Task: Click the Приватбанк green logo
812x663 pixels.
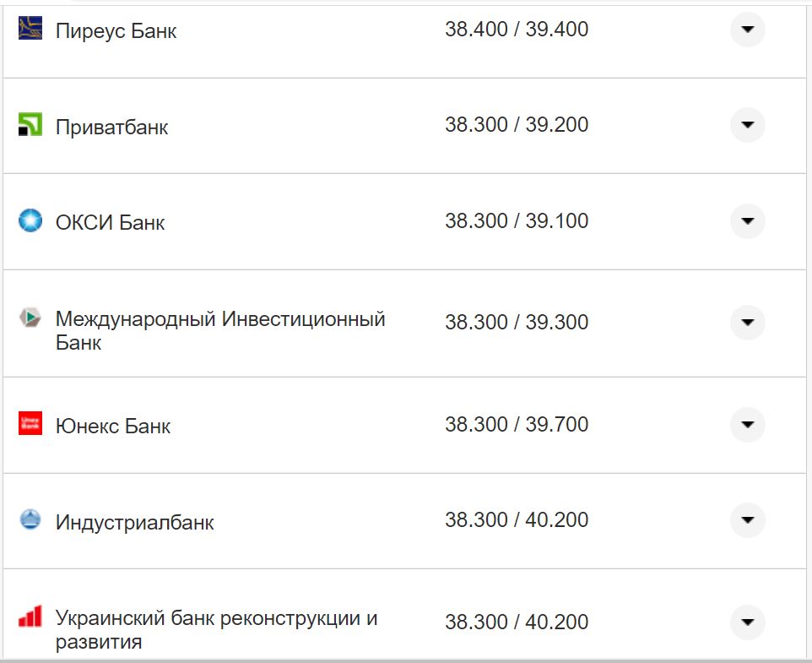Action: [30, 124]
